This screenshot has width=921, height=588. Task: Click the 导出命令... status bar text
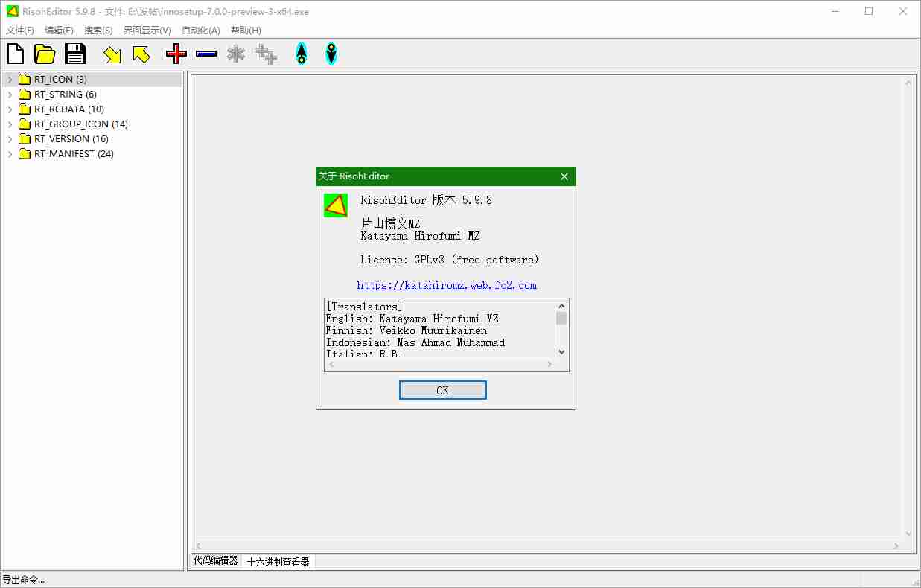click(x=23, y=580)
